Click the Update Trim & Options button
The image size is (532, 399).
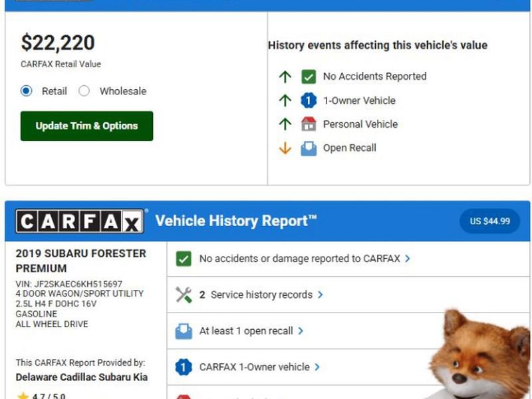[87, 126]
